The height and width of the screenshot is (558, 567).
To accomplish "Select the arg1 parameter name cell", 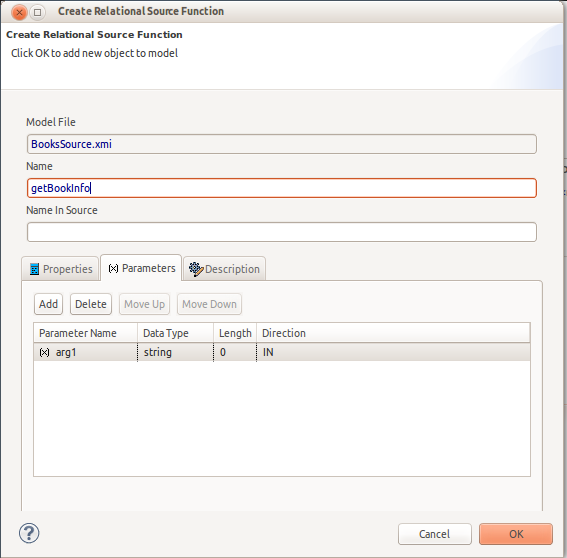I will coord(86,352).
